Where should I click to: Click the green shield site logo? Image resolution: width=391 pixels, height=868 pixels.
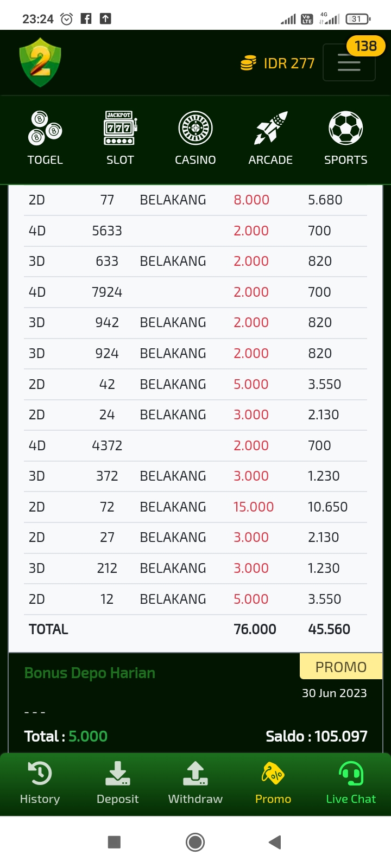pyautogui.click(x=40, y=62)
